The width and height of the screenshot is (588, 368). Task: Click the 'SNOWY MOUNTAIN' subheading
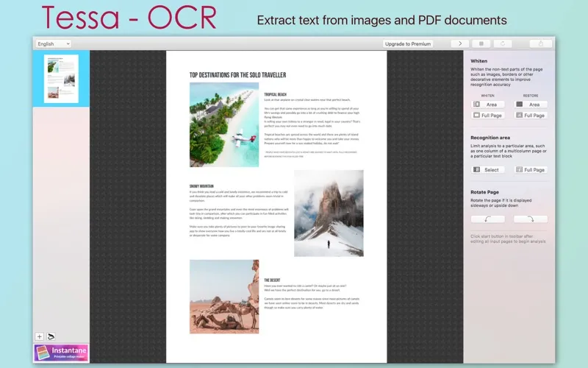coord(201,186)
